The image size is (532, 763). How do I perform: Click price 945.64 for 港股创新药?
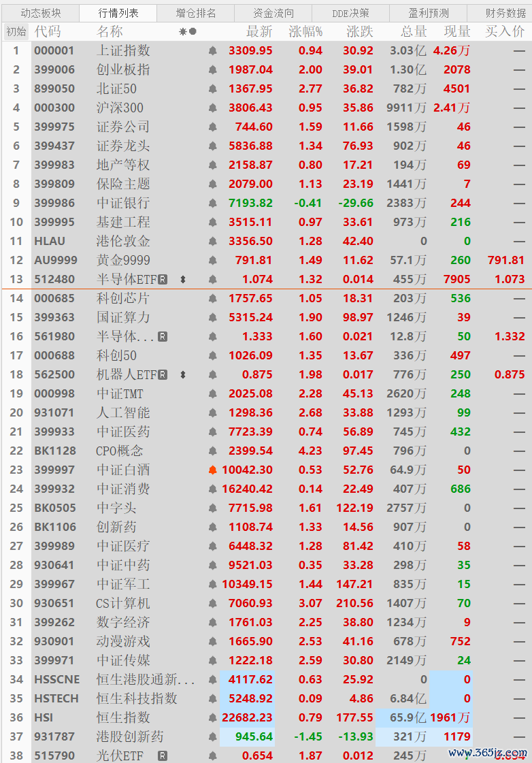pyautogui.click(x=254, y=736)
